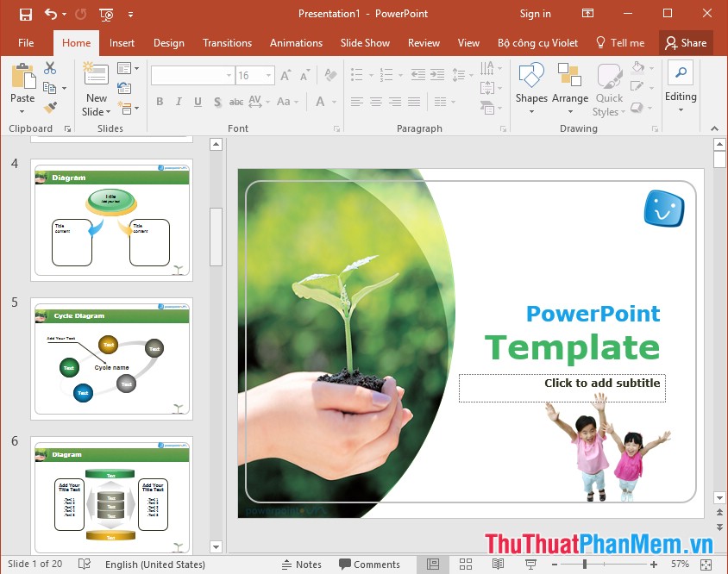Switch to the Insert tab

122,43
